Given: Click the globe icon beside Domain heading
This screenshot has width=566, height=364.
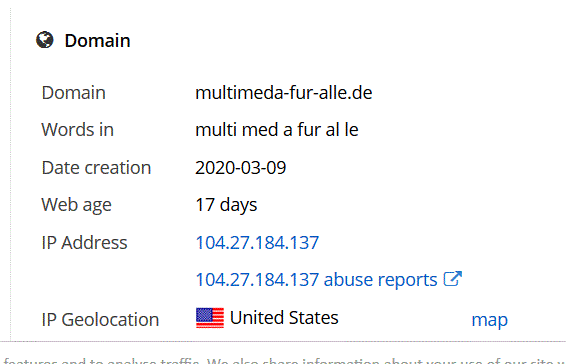Looking at the screenshot, I should (x=45, y=40).
